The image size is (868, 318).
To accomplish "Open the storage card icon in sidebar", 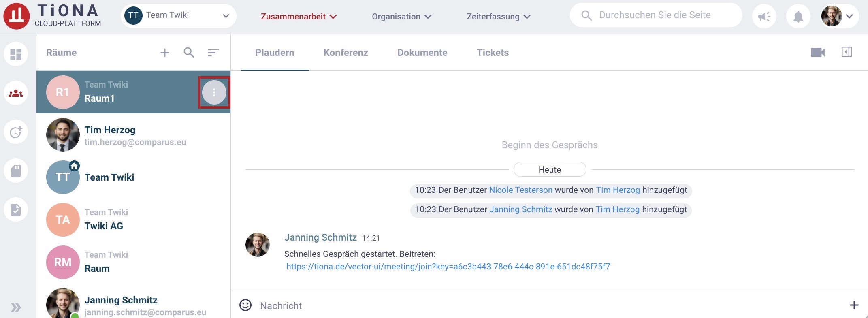I will [16, 171].
